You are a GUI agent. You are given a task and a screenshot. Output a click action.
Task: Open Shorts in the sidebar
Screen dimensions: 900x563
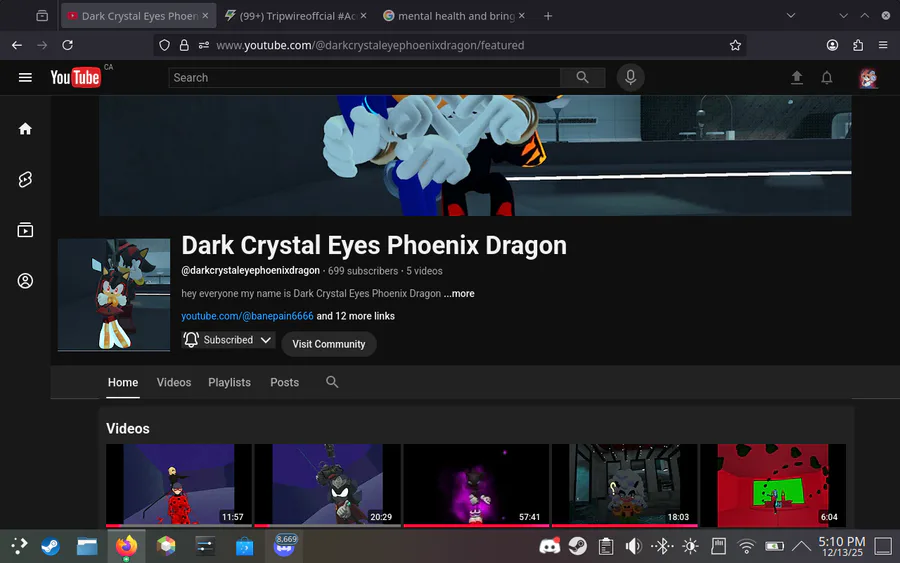click(x=25, y=180)
